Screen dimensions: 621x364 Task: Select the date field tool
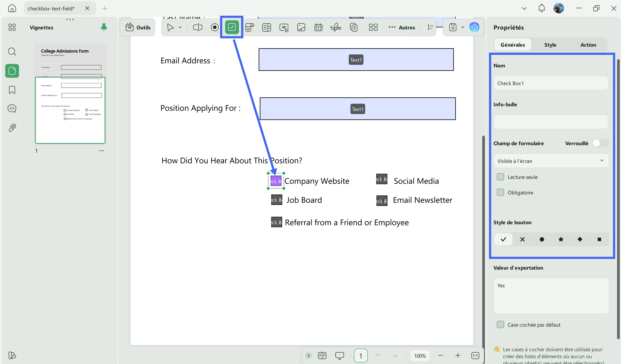click(318, 27)
